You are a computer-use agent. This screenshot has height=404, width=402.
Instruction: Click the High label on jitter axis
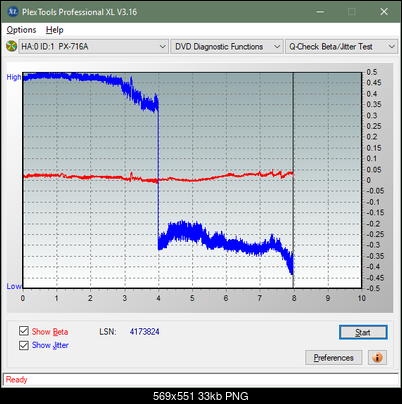coord(14,77)
